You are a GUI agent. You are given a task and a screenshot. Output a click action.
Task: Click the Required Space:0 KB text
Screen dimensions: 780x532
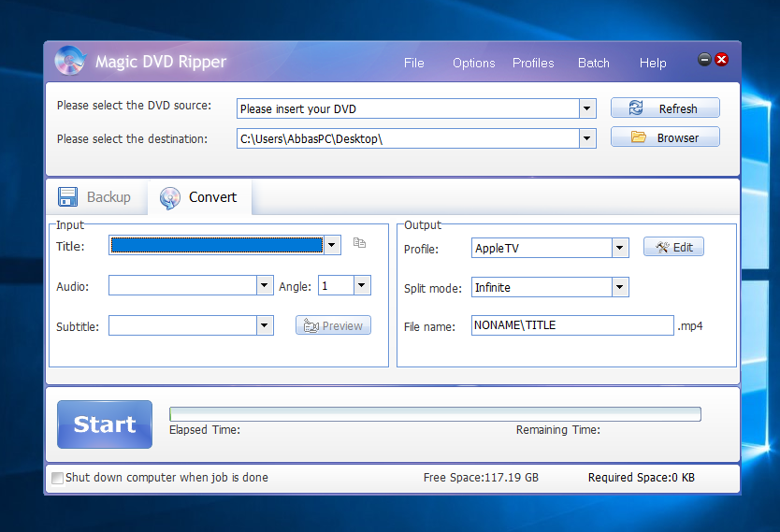coord(642,478)
